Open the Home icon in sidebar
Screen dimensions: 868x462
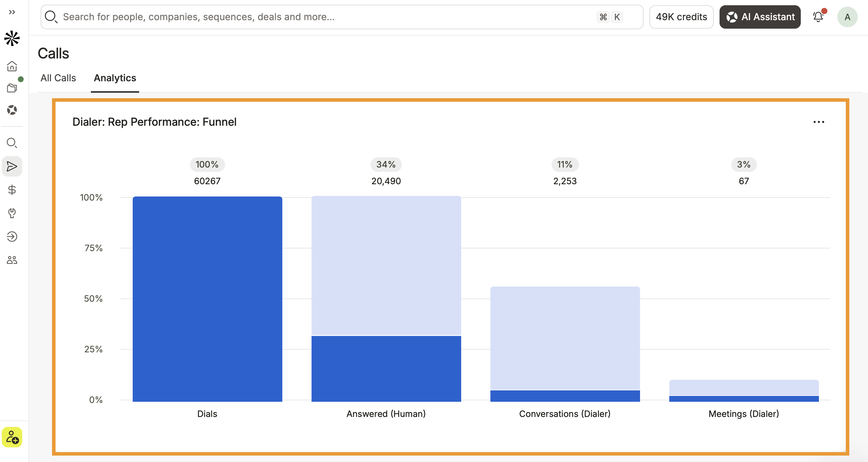tap(12, 66)
